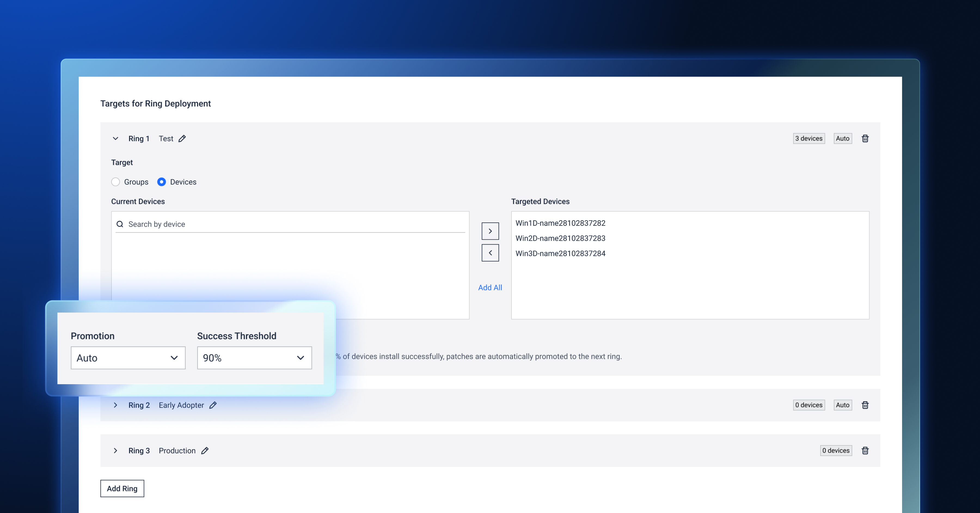
Task: Move device to targeted list arrow
Action: [x=490, y=231]
